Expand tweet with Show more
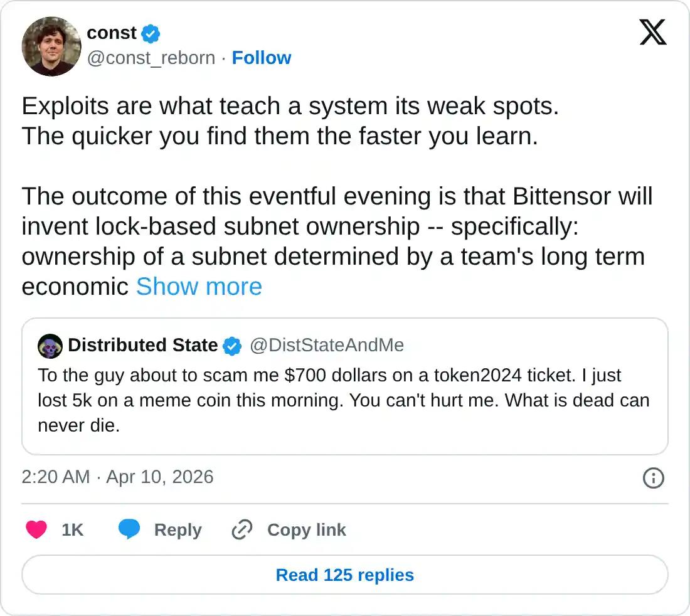 tap(199, 287)
